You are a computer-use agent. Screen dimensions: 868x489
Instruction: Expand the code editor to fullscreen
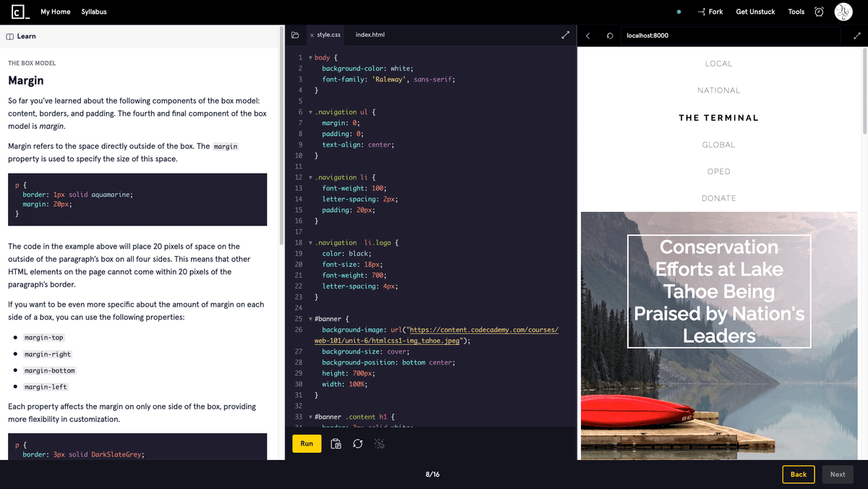pyautogui.click(x=566, y=35)
